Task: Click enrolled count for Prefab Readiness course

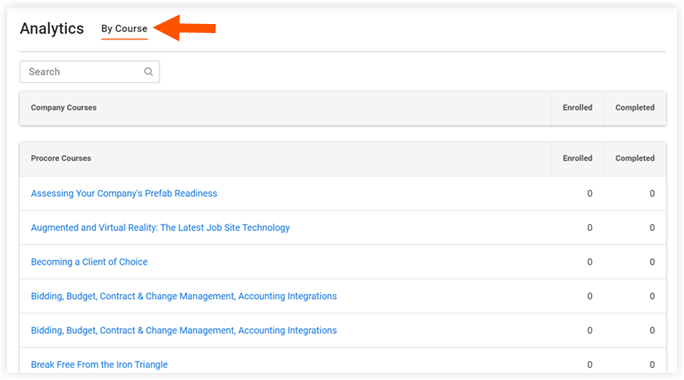Action: click(x=590, y=193)
